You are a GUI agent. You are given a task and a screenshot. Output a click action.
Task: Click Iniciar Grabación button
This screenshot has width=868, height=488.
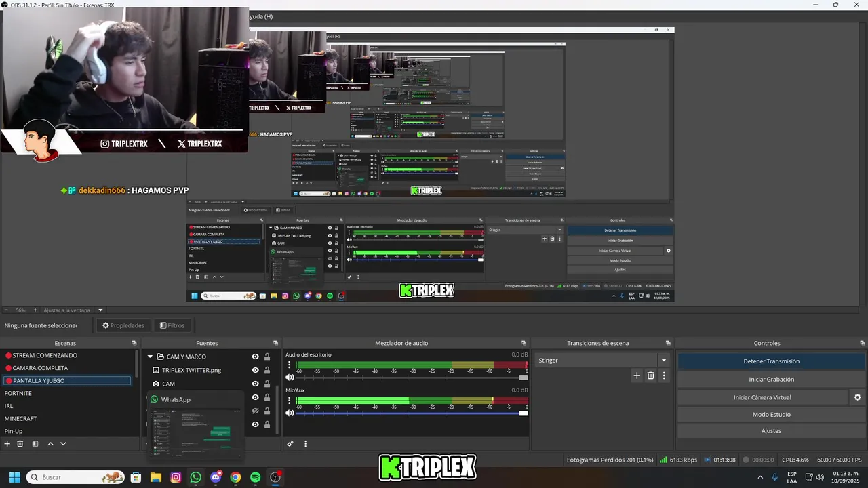click(771, 380)
